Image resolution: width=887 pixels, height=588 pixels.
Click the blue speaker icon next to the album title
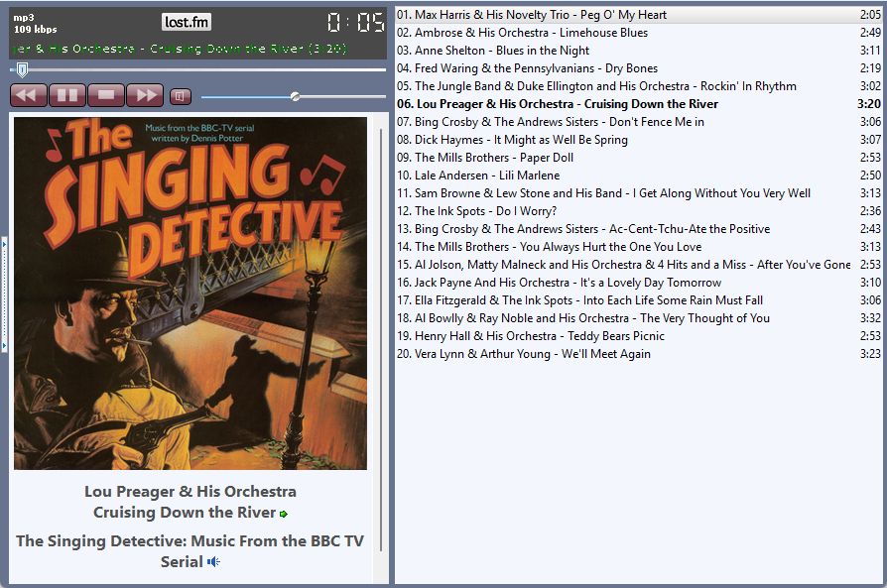213,562
